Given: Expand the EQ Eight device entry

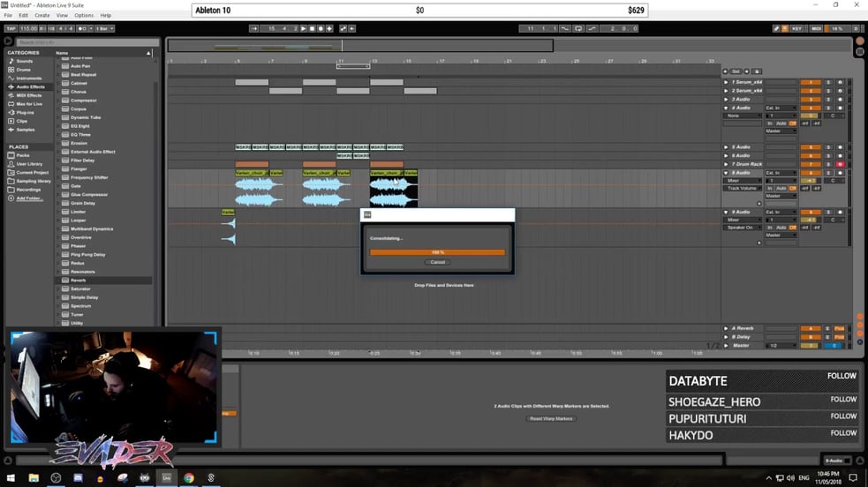Looking at the screenshot, I should point(57,126).
